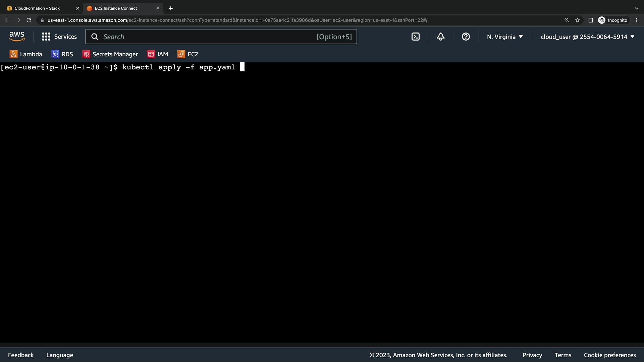The width and height of the screenshot is (644, 362).
Task: Select the EC2 Instance Connect tab
Action: [x=116, y=8]
